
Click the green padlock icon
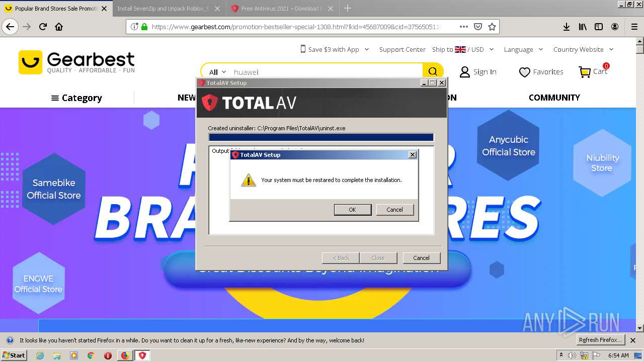pyautogui.click(x=144, y=27)
